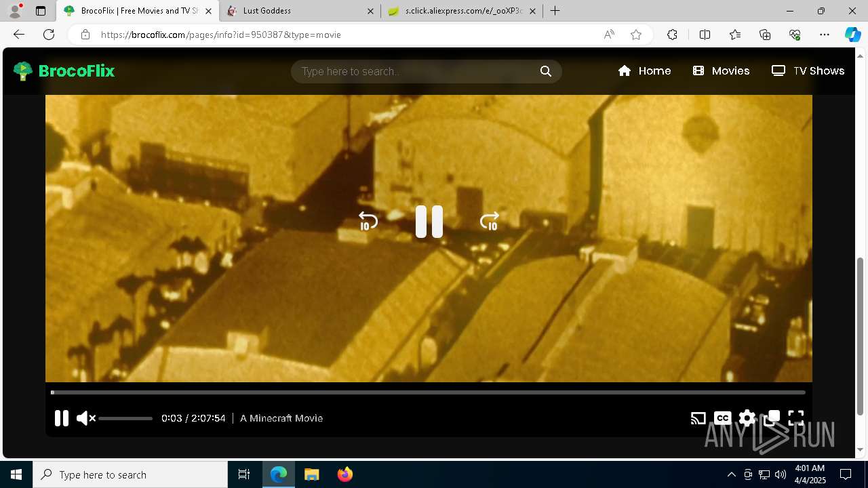Enable picture-in-picture mode
Screen dimensions: 868x488
tap(772, 418)
